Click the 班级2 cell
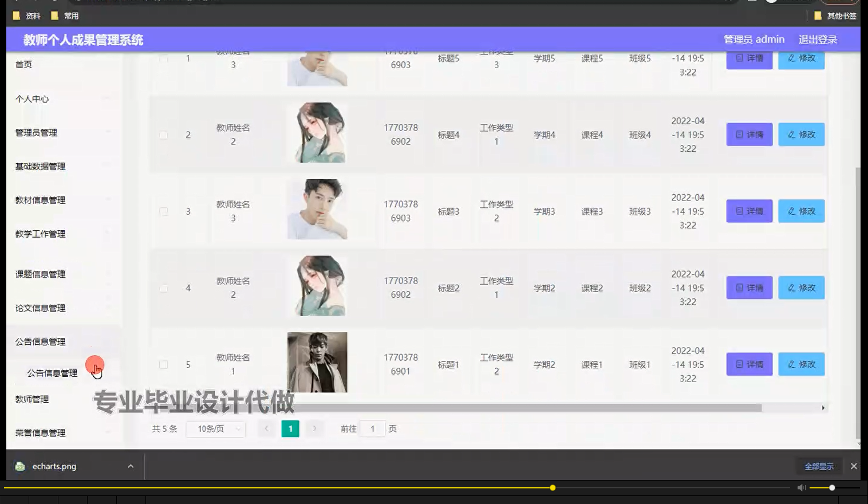Viewport: 868px width, 504px height. click(640, 288)
